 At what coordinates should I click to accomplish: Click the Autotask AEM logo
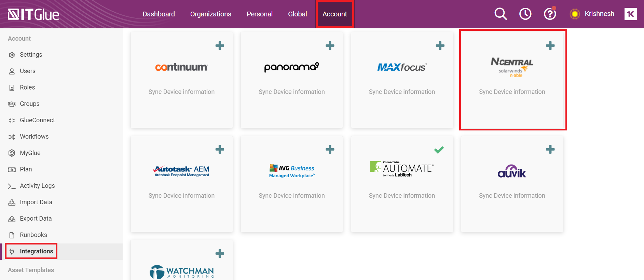tap(181, 171)
